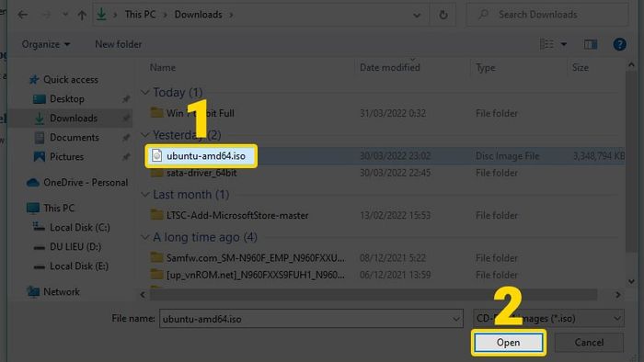Click the vertical scrollbar thumb
This screenshot has height=362, width=644.
(x=631, y=162)
